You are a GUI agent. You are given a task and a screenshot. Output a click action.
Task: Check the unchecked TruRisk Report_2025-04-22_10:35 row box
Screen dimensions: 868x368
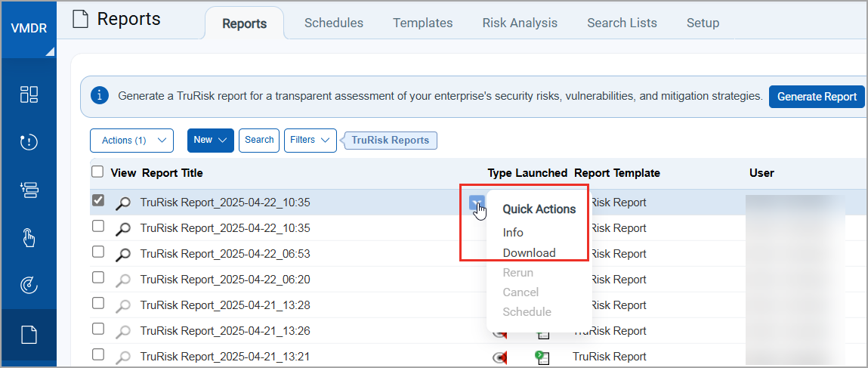[97, 226]
